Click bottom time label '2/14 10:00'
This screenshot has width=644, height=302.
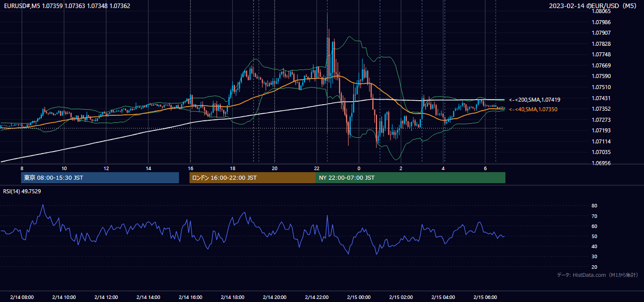pyautogui.click(x=64, y=297)
